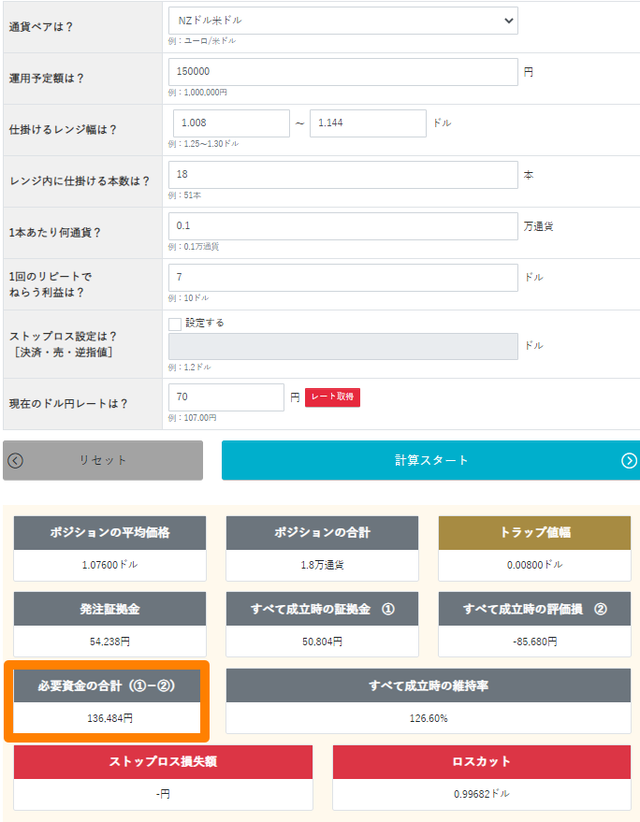
Task: Select the 必要資金の合計 value 136,484円
Action: point(110,718)
